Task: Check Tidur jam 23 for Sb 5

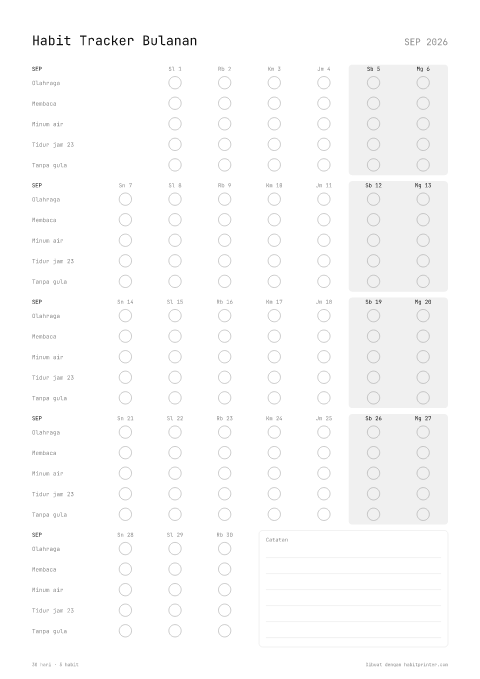Action: pyautogui.click(x=373, y=145)
